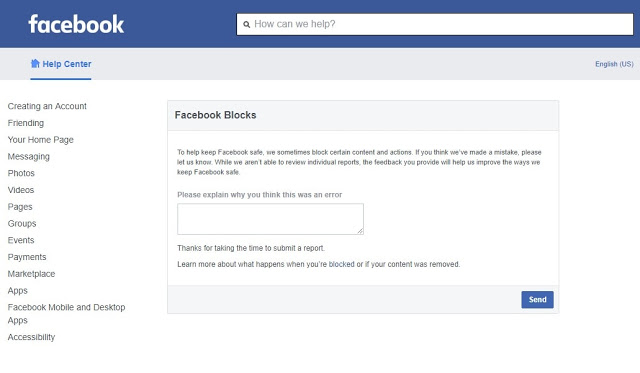Select the Payments help topic
Viewport: 640px width, 373px height.
click(x=27, y=257)
